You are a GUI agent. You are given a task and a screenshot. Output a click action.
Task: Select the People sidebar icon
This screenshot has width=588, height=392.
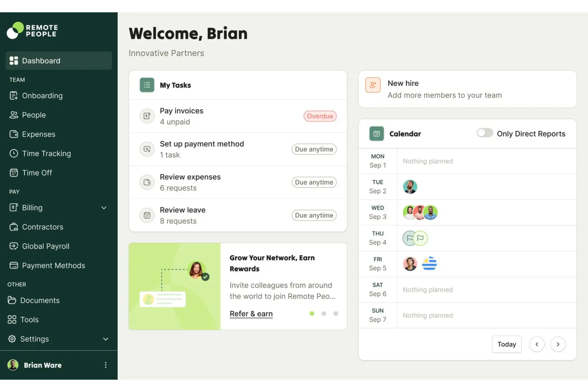[14, 115]
